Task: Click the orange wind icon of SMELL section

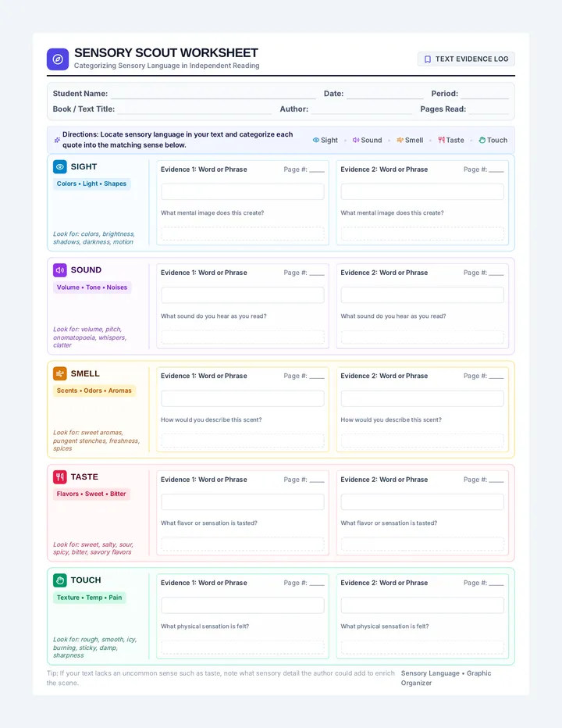Action: click(60, 373)
